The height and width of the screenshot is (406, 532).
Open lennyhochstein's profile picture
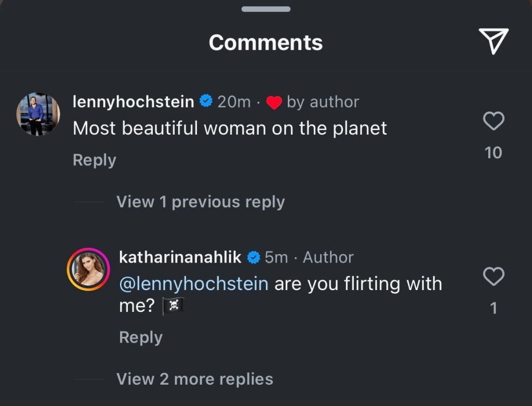tap(38, 114)
